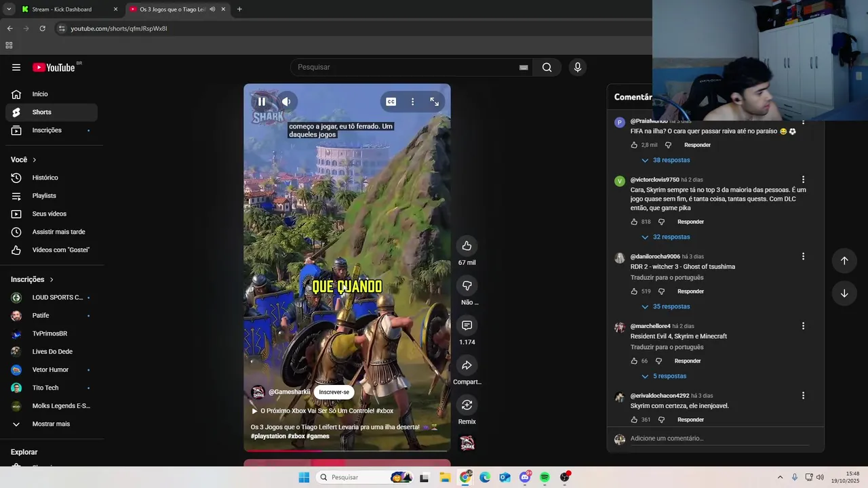Dislike danilorocha9006's comment

661,291
